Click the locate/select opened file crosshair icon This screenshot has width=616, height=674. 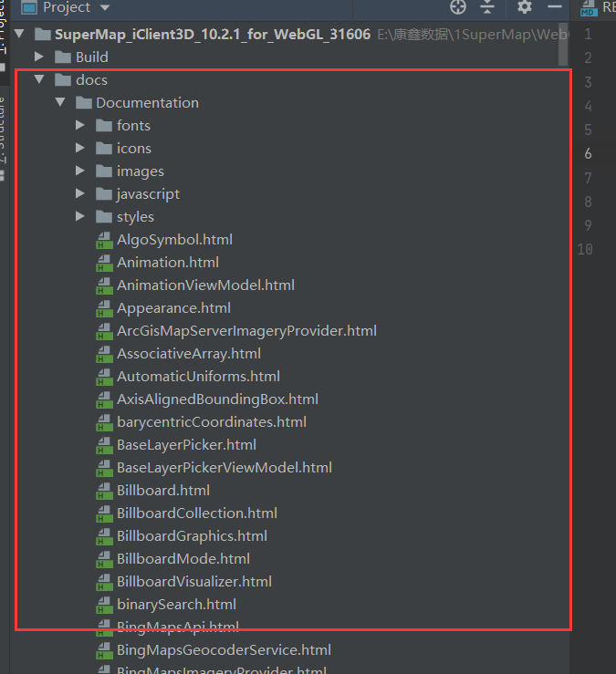click(458, 7)
